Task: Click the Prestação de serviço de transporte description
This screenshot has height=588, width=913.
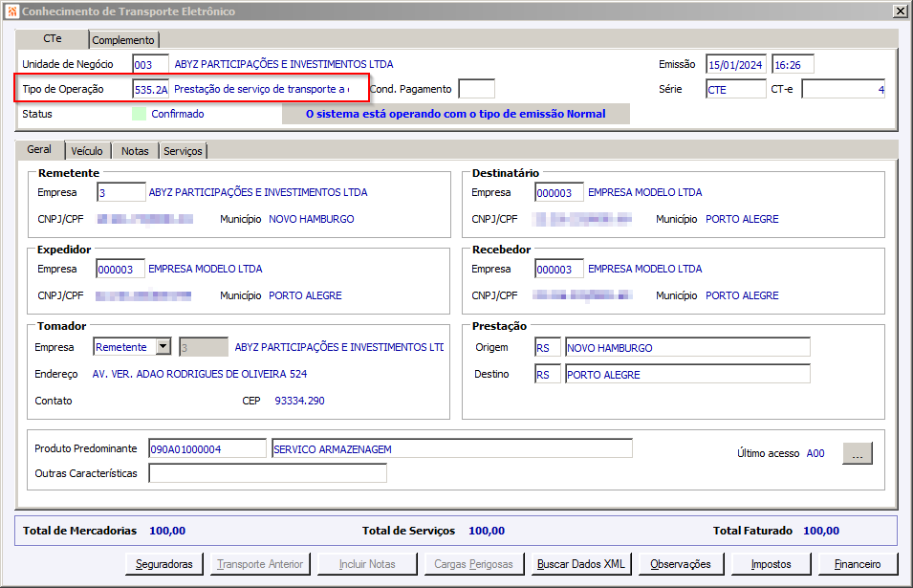Action: point(261,89)
